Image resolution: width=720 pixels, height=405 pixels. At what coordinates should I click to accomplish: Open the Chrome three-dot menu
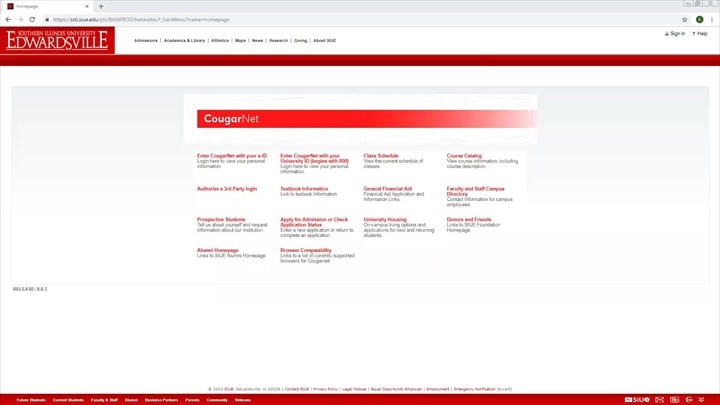[x=712, y=19]
